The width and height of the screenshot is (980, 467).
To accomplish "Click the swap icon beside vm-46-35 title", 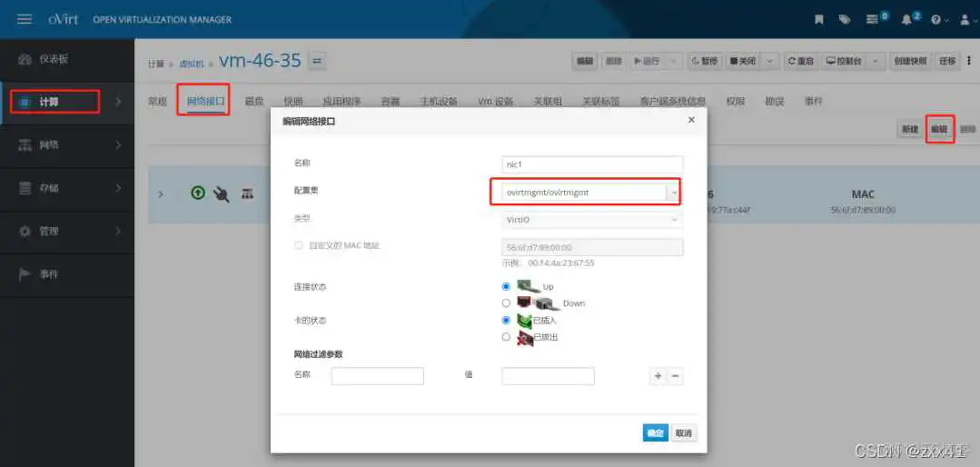I will pos(316,61).
